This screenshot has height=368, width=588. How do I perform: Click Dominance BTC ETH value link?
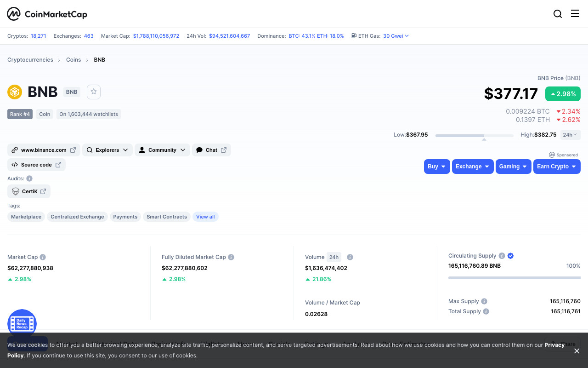pos(316,36)
